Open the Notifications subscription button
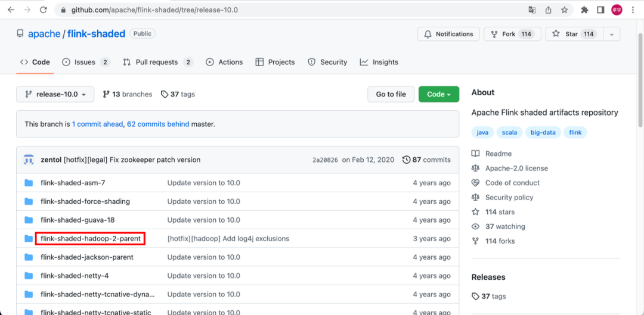 [x=448, y=34]
